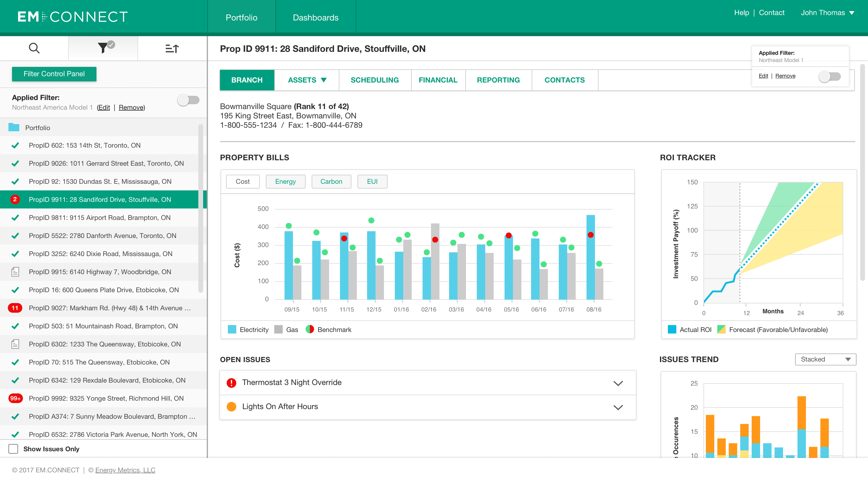
Task: Click the red 99+ issues badge
Action: [15, 398]
